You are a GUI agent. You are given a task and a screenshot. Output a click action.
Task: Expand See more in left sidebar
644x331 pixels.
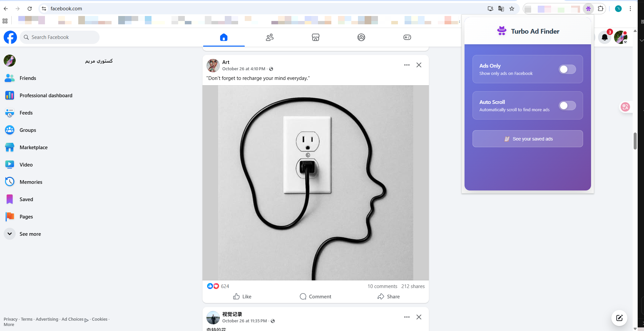30,234
